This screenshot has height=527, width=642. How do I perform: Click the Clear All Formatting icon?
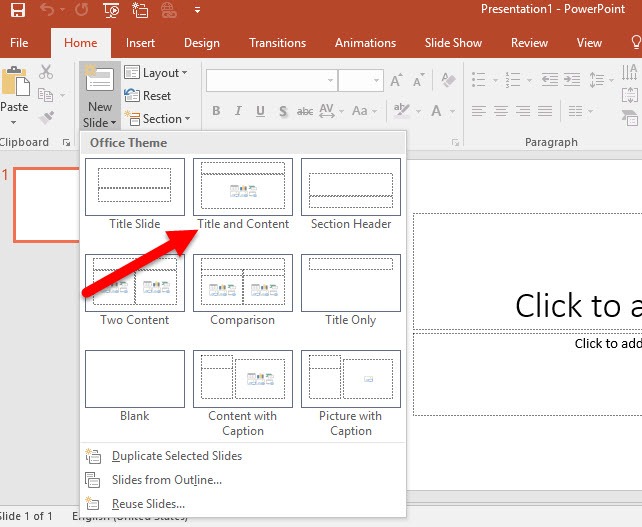[448, 80]
